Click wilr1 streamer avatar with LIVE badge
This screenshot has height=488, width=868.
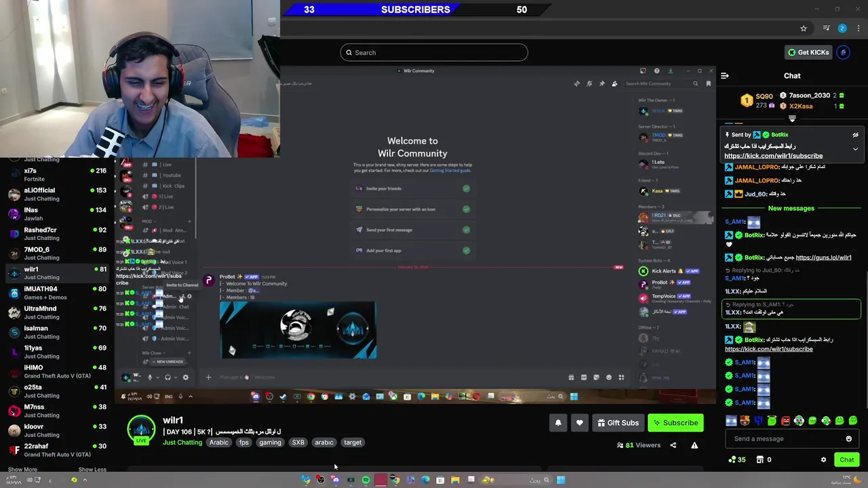(141, 430)
